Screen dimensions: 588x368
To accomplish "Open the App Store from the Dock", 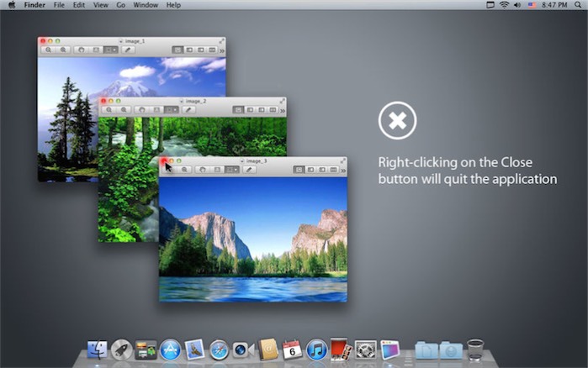I will coord(170,350).
